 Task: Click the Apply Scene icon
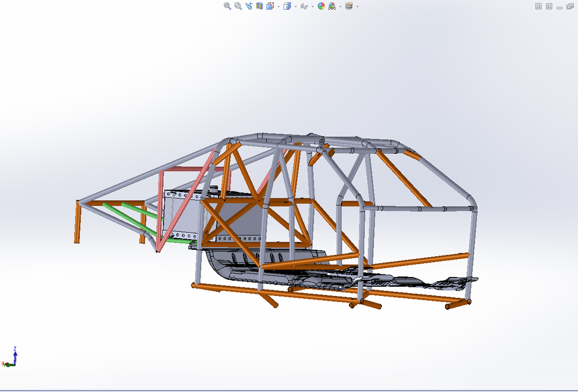tap(332, 6)
